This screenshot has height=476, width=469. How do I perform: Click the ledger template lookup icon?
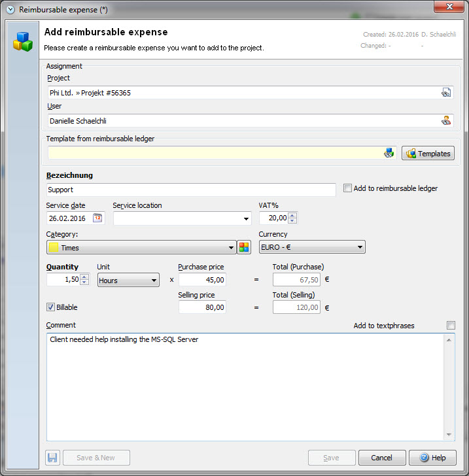click(x=389, y=153)
